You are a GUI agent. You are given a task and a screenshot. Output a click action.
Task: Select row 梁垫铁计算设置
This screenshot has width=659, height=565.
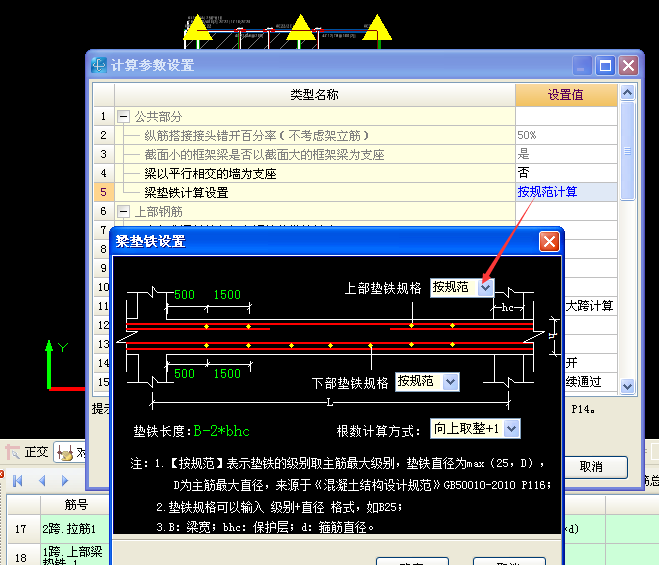tap(315, 192)
